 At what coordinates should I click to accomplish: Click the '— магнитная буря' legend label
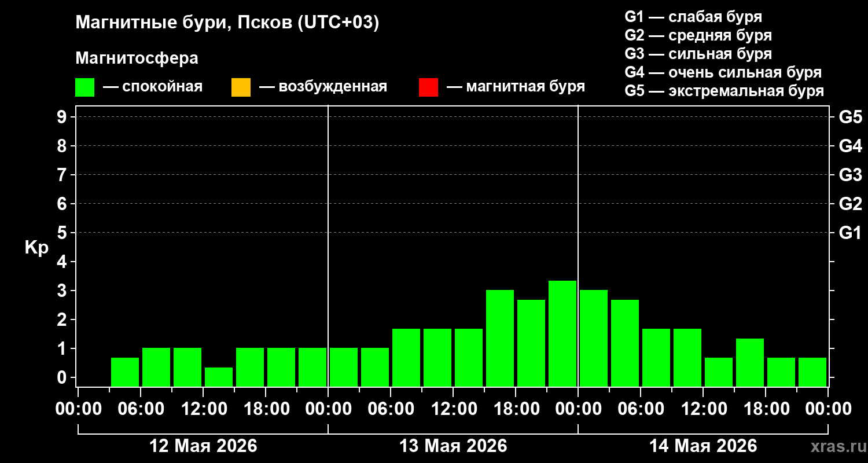coord(516,87)
